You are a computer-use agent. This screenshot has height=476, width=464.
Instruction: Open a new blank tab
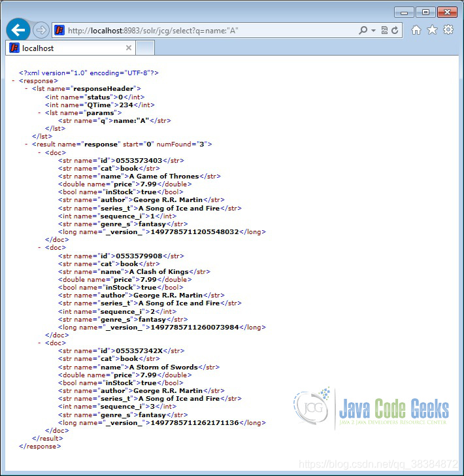tap(145, 48)
